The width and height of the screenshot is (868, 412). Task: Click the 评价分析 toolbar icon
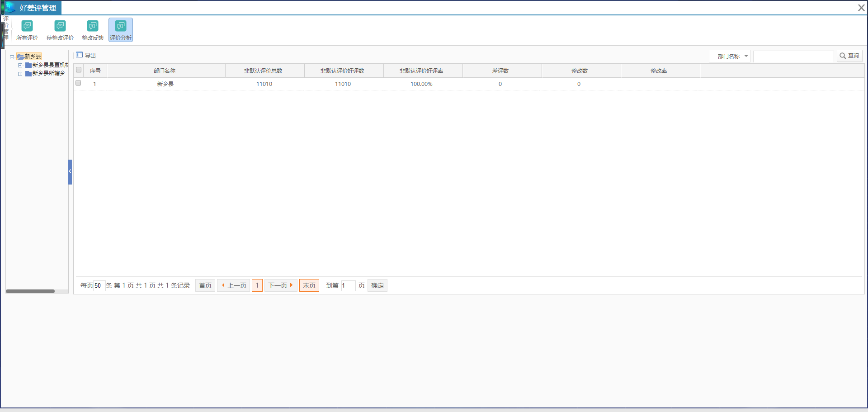coord(121,26)
